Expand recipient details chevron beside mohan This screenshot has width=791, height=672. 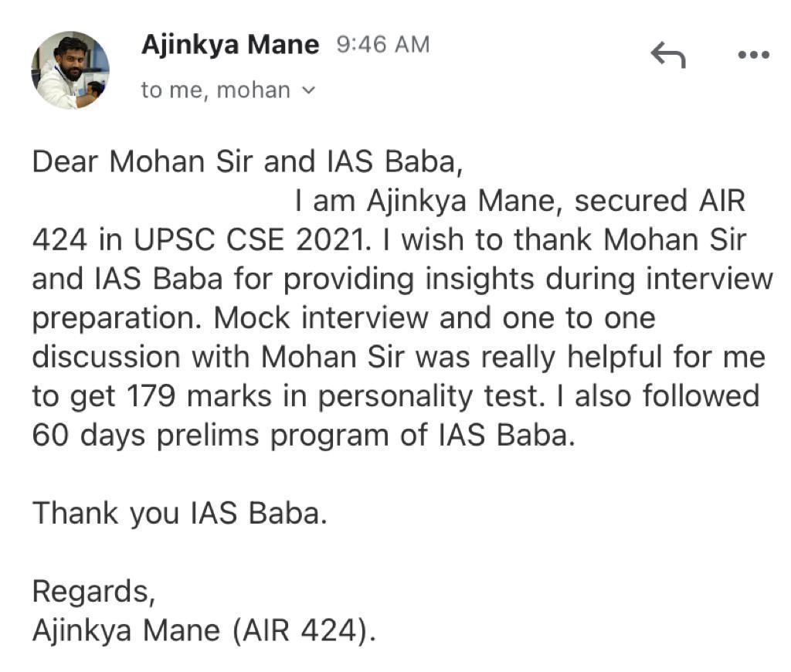coord(307,91)
